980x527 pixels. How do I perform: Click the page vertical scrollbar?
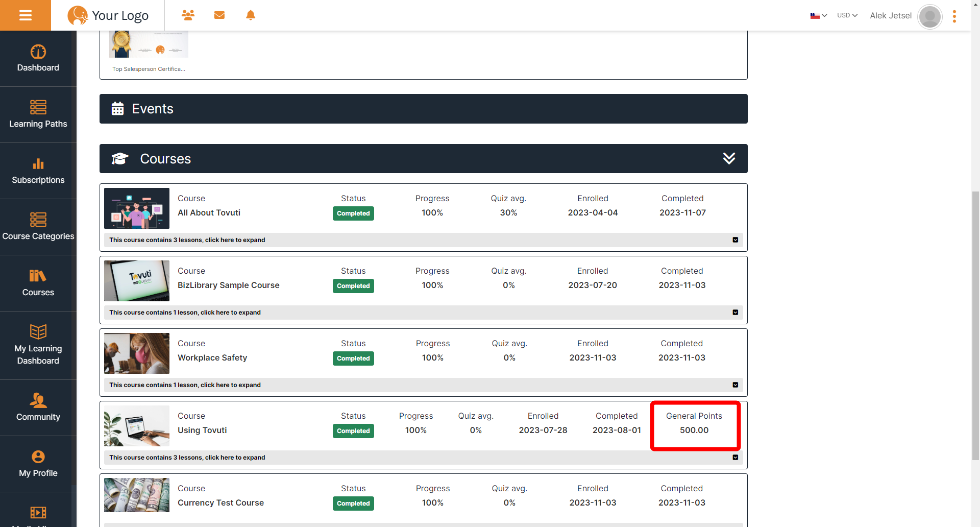(x=975, y=325)
